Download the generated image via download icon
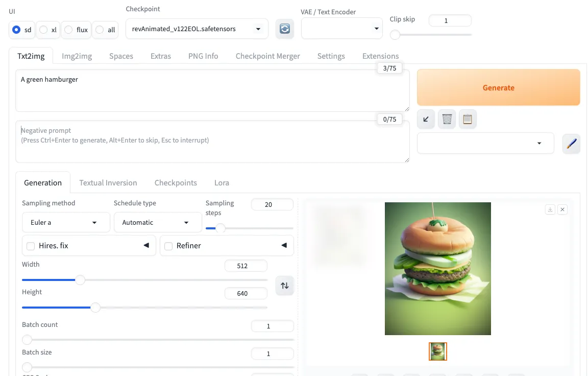 [x=550, y=209]
